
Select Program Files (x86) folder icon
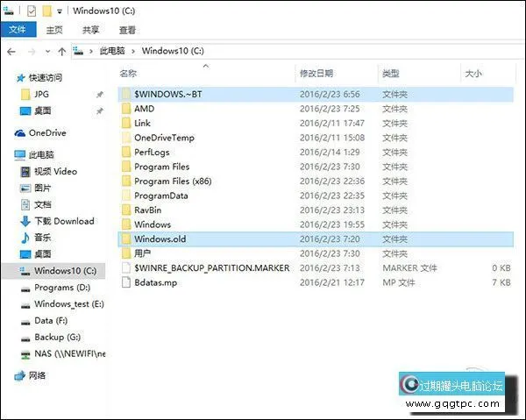[x=126, y=181]
